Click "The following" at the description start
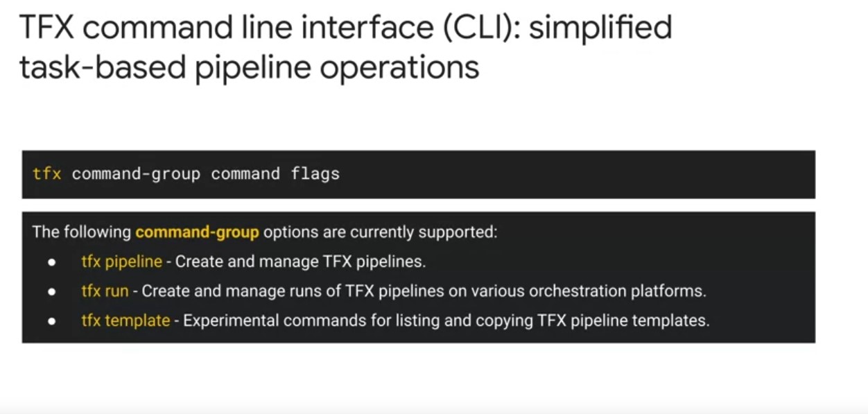The height and width of the screenshot is (414, 868). (81, 232)
